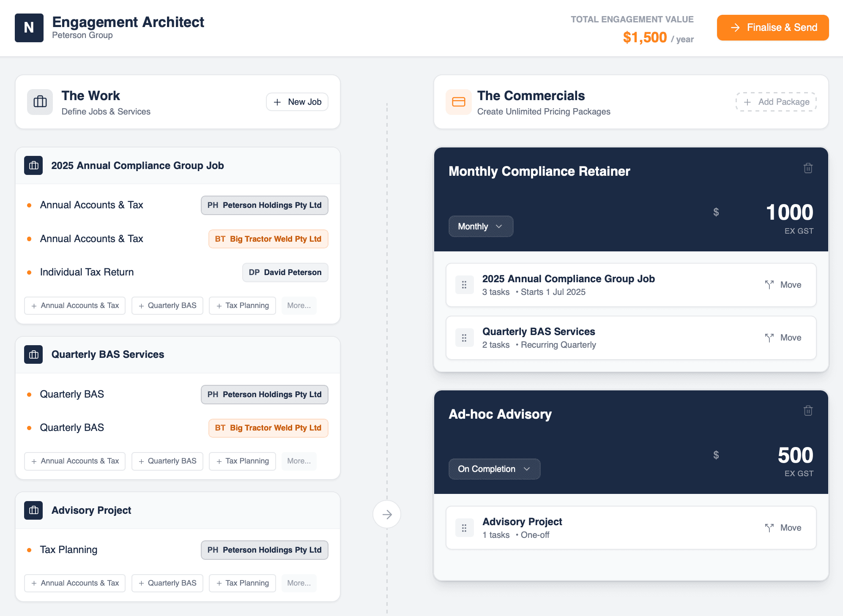
Task: Open the On Completion billing dropdown
Action: [494, 469]
